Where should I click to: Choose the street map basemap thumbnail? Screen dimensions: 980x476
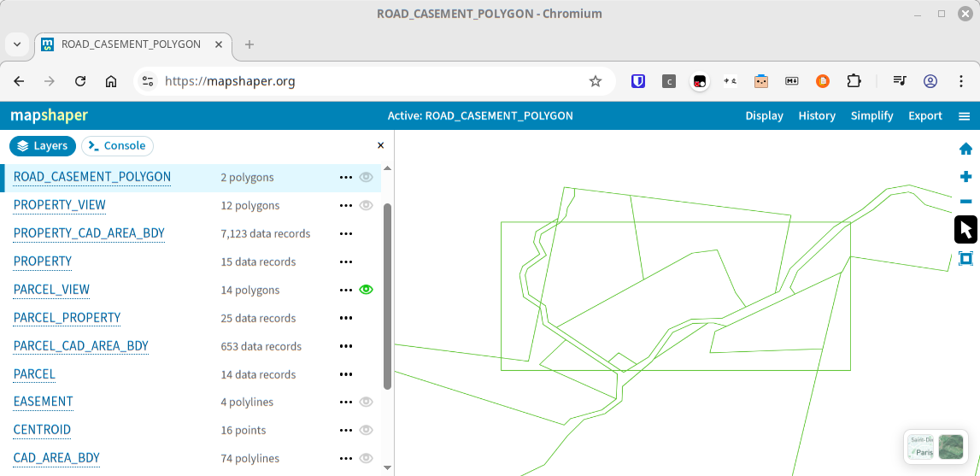pos(921,447)
